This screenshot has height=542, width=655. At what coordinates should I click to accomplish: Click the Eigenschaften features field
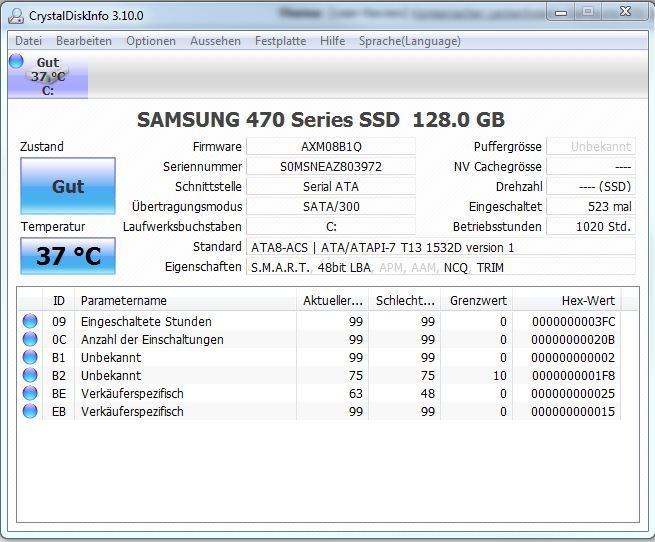[441, 267]
